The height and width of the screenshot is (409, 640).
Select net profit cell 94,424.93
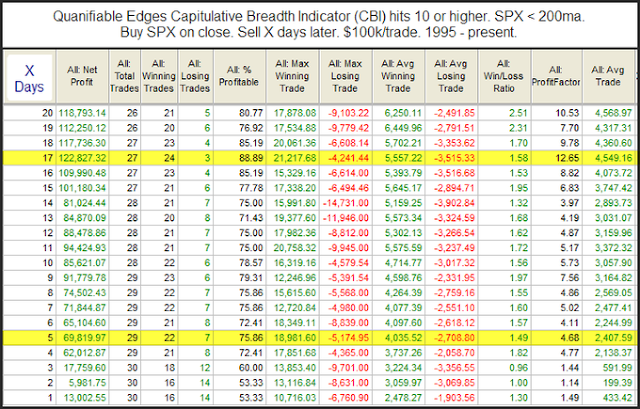[84, 248]
